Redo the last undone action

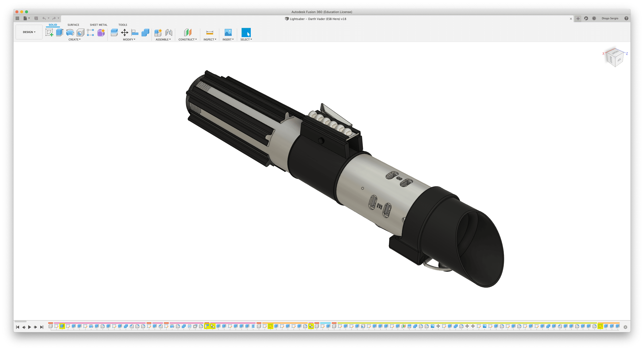tap(54, 18)
